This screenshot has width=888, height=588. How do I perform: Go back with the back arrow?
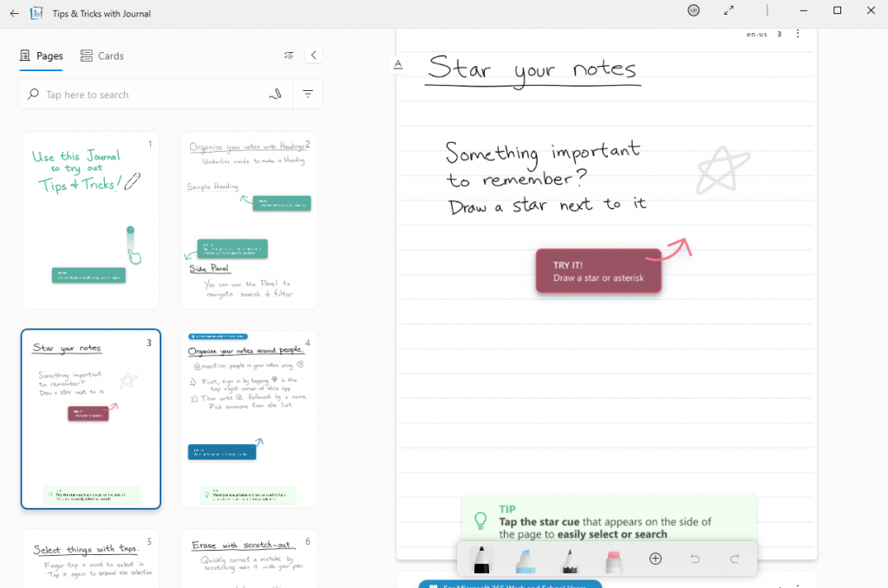[x=14, y=13]
